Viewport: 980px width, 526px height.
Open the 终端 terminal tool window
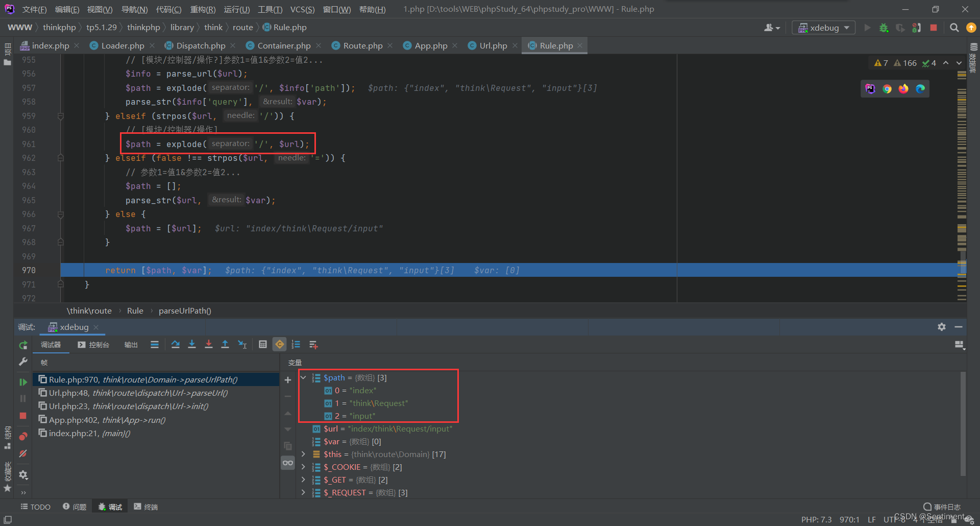pos(146,507)
